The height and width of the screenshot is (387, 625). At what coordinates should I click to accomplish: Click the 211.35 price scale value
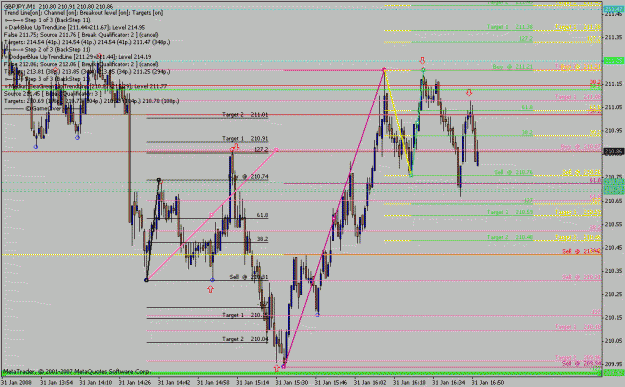coord(614,37)
